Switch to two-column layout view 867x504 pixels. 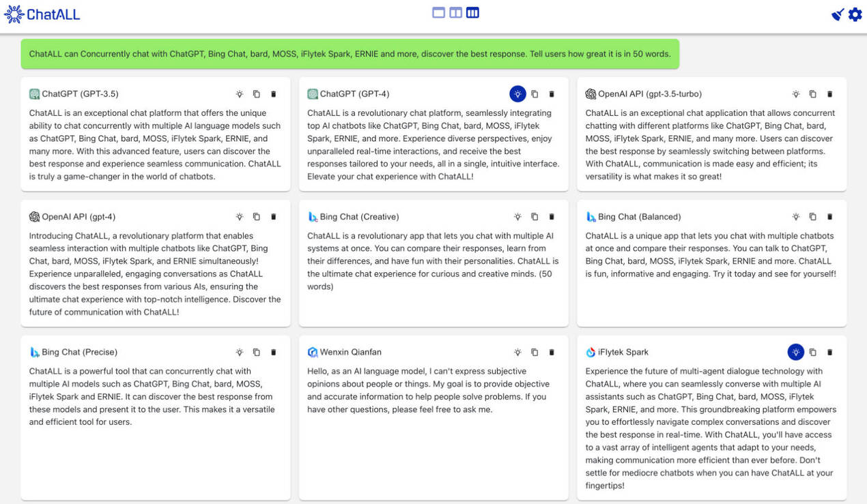click(x=455, y=13)
